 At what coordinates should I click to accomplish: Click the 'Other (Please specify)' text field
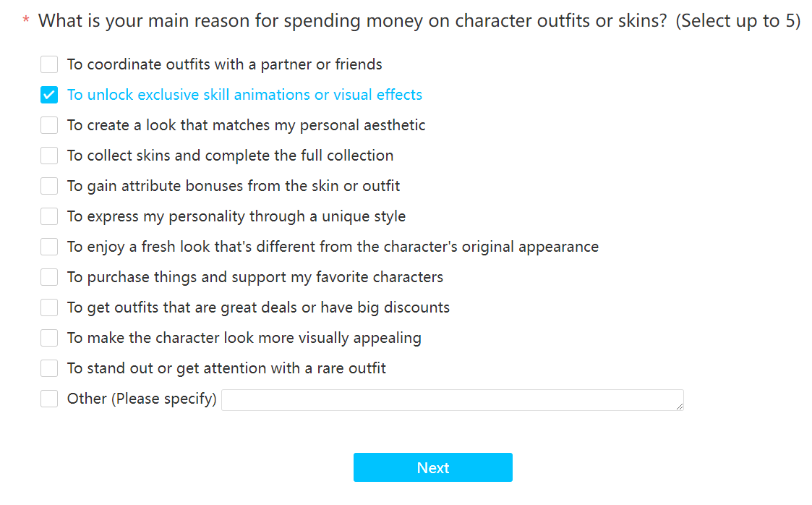point(453,400)
